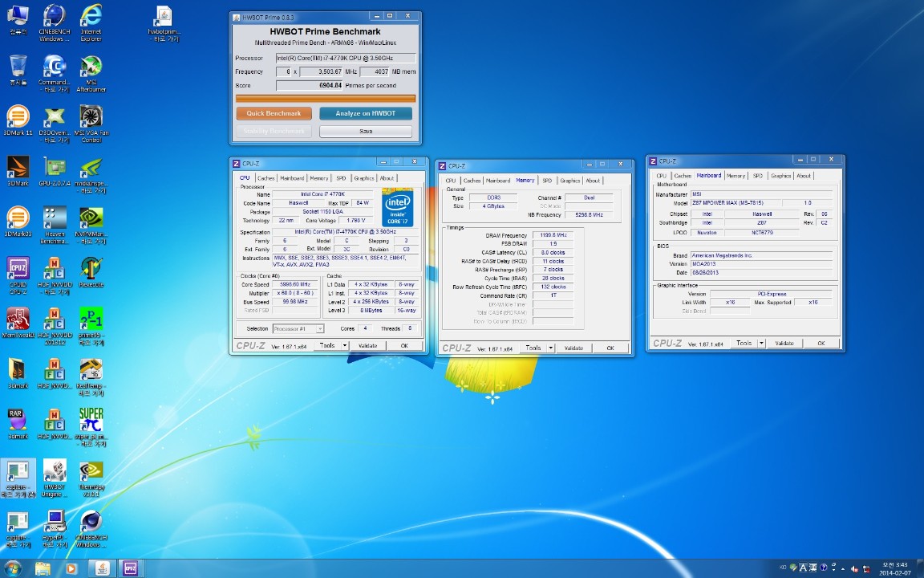The image size is (924, 578).
Task: Open Tools dropdown arrow in CPU-Z Memory window
Action: pyautogui.click(x=551, y=348)
